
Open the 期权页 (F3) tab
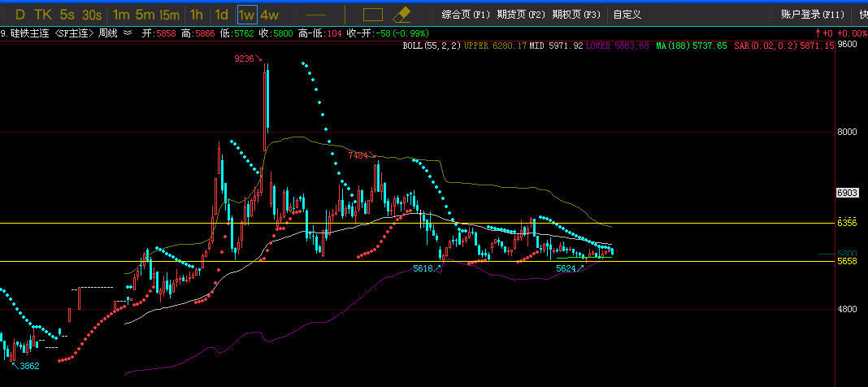point(576,15)
